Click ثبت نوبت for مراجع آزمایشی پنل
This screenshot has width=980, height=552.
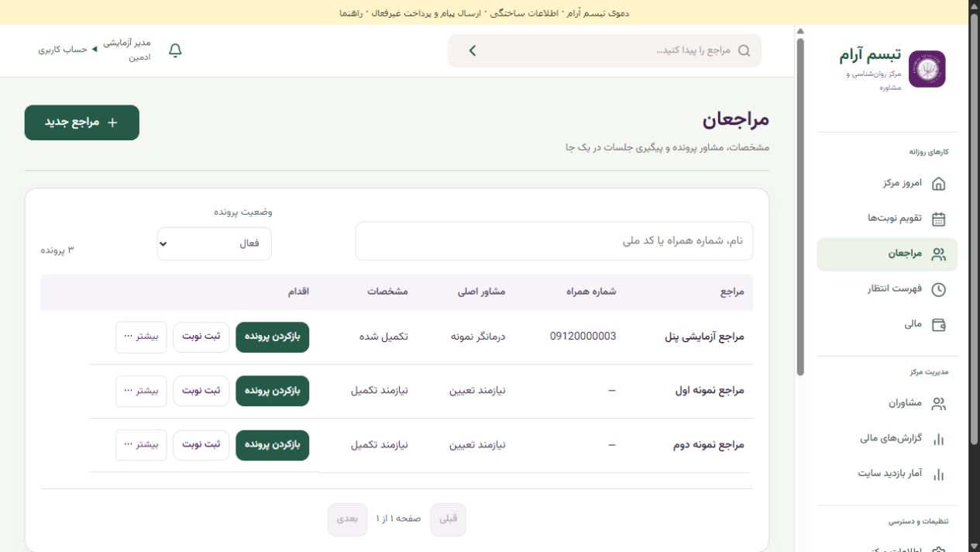[x=201, y=336]
